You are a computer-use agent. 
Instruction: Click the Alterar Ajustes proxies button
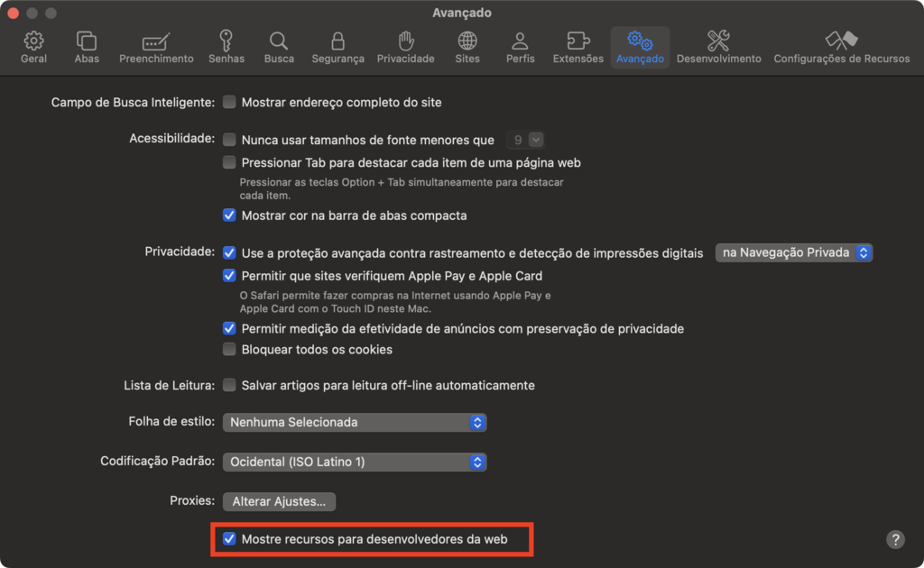click(280, 501)
